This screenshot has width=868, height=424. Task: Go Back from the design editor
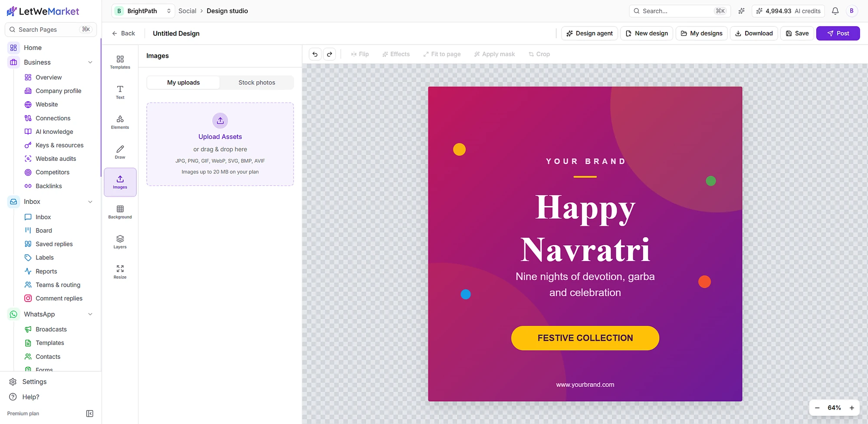point(124,33)
